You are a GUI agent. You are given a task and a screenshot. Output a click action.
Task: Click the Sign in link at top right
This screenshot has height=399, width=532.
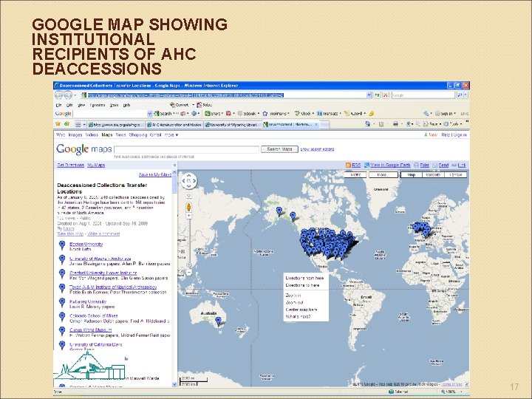click(x=460, y=135)
